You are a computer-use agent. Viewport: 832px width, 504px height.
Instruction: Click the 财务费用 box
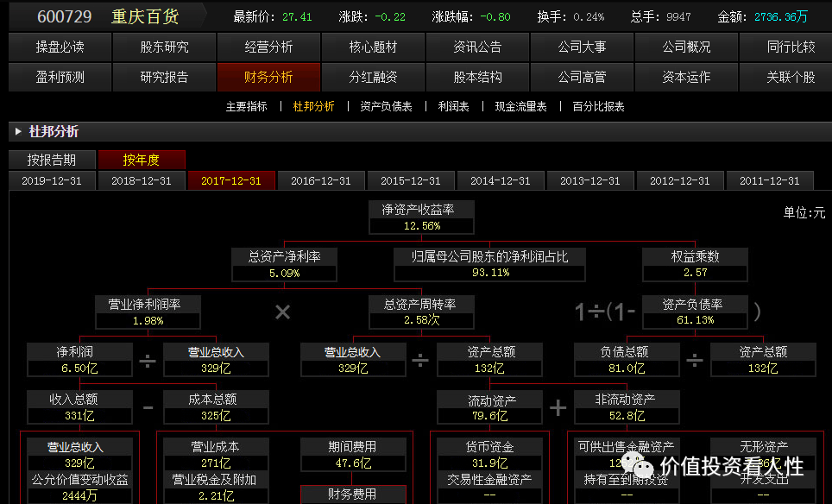pos(353,495)
